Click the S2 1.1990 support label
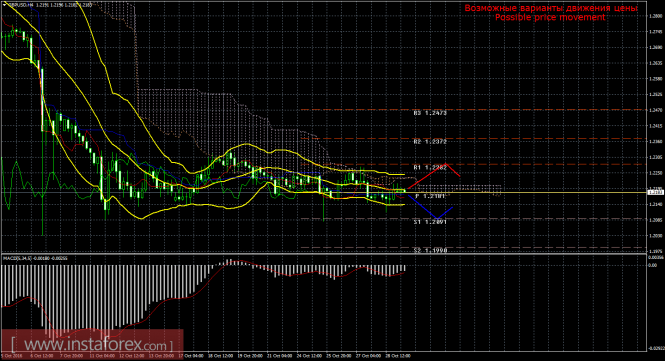 coord(430,251)
